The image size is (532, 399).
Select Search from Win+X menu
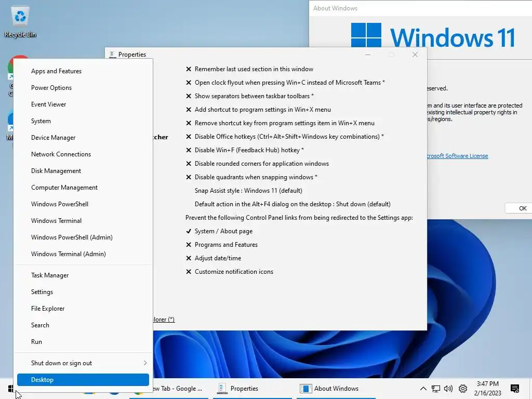[83, 325]
